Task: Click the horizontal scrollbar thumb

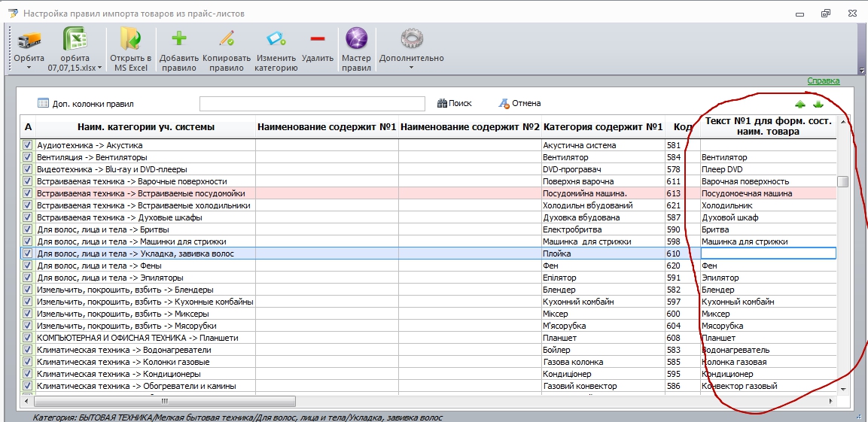Action: pyautogui.click(x=164, y=401)
